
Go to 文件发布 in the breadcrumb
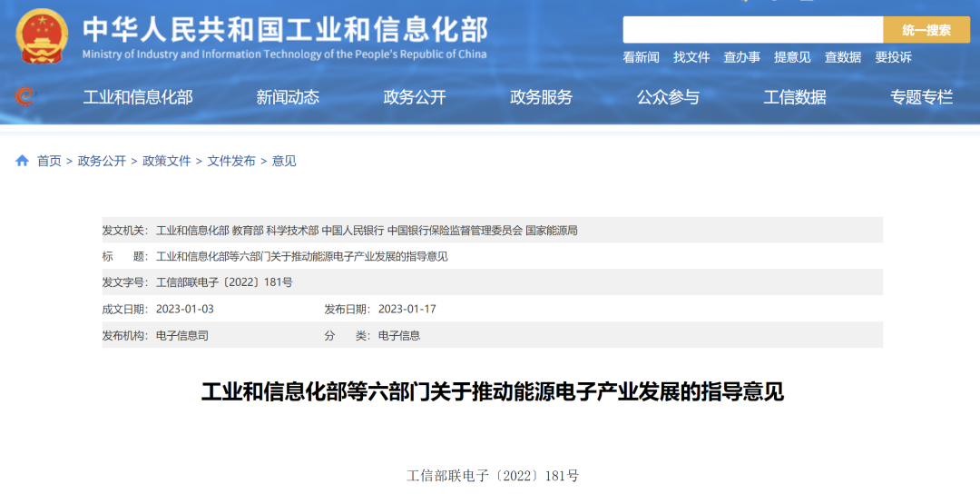tap(231, 162)
